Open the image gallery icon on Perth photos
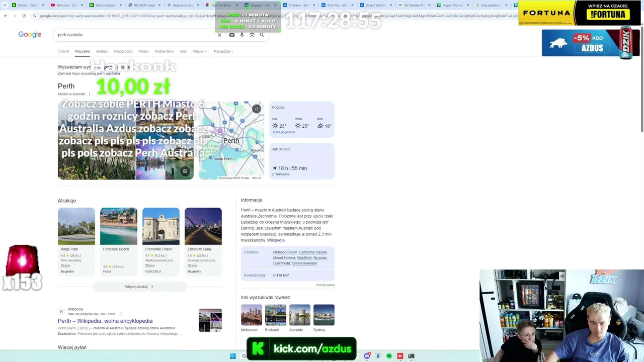The width and height of the screenshot is (644, 362). pos(185,171)
